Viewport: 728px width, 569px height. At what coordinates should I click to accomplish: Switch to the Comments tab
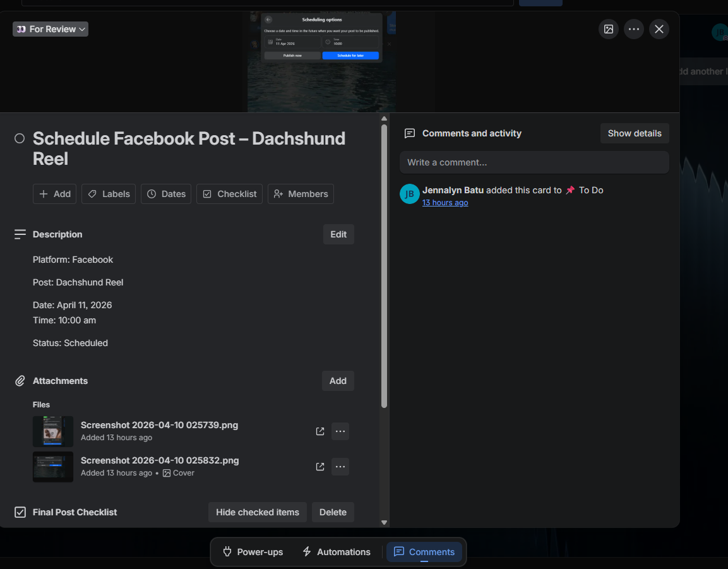click(424, 553)
